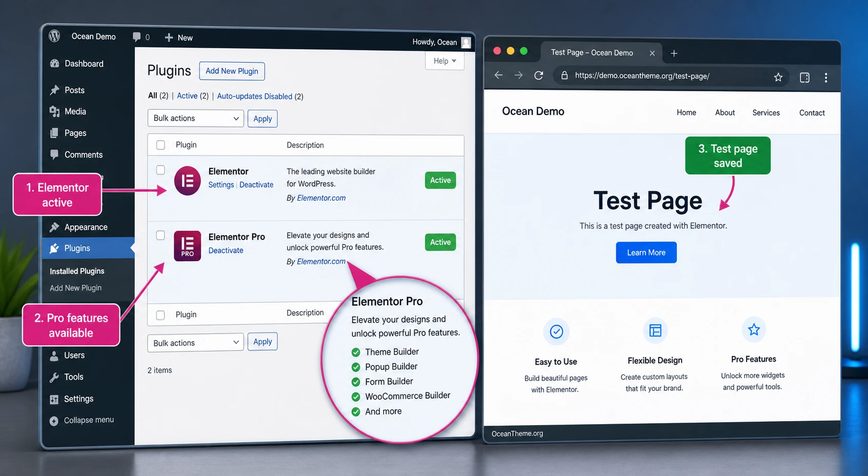
Task: Expand the Help dropdown tab
Action: pos(445,60)
